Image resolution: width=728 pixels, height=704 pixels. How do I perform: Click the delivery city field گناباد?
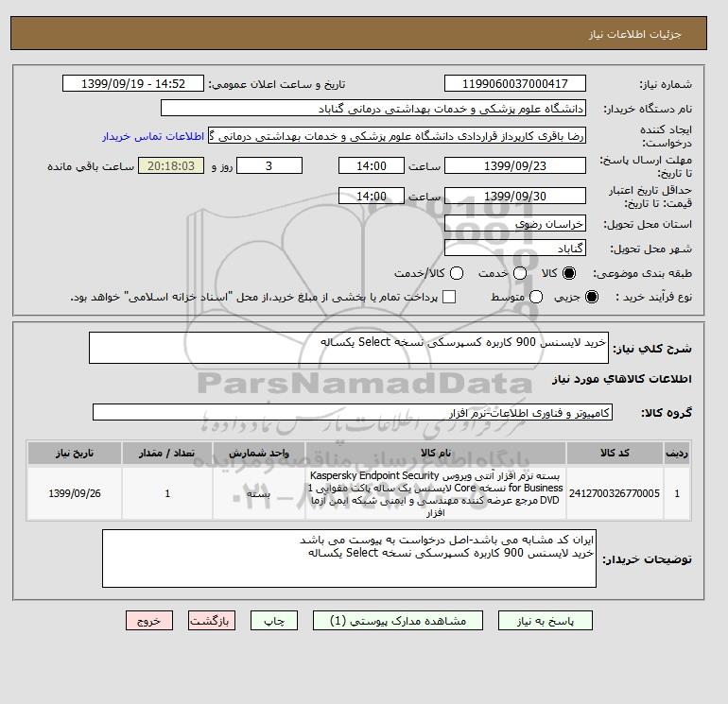(515, 248)
